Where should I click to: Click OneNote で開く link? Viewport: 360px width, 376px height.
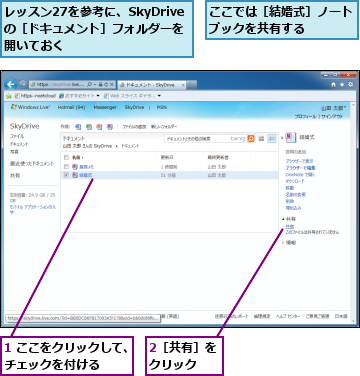[x=300, y=174]
